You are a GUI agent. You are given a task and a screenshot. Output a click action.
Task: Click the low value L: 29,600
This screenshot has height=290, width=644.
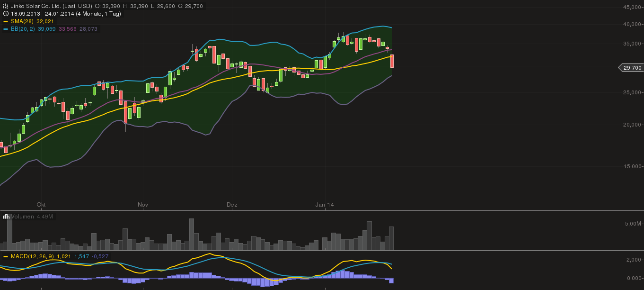click(x=163, y=6)
